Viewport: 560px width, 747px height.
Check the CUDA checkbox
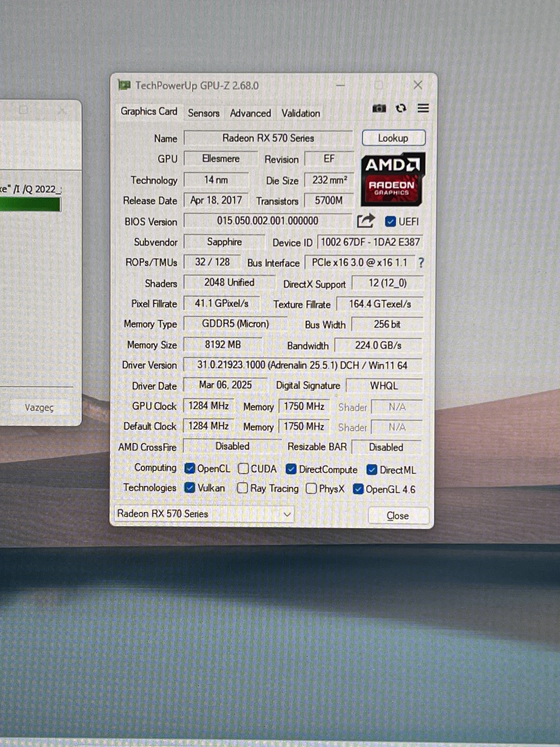[243, 469]
